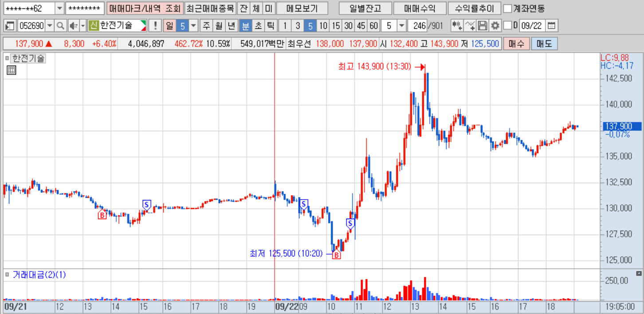This screenshot has height=314, width=644.
Task: Click the candle count 246 field
Action: [x=418, y=26]
